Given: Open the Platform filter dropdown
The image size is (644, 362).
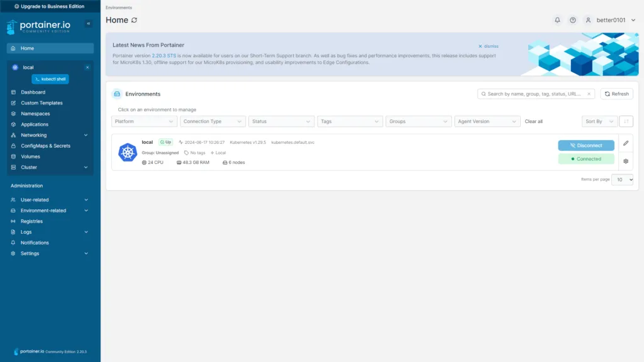Looking at the screenshot, I should click(144, 121).
